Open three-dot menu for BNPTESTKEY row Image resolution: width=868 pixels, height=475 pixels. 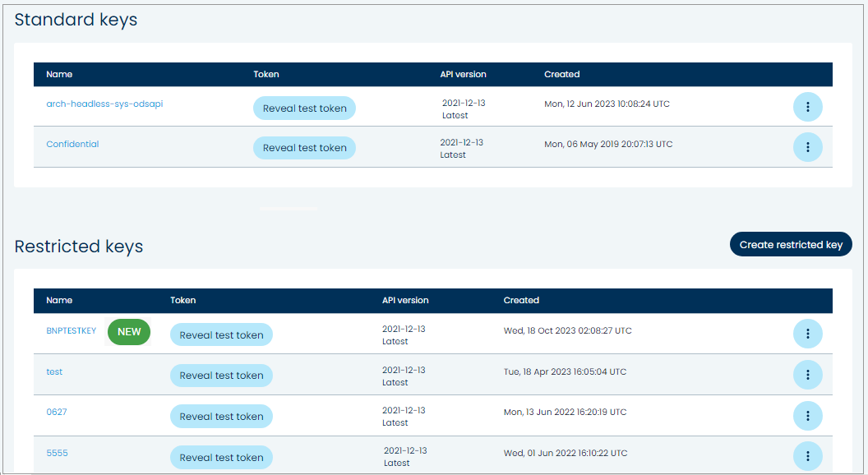click(x=807, y=334)
